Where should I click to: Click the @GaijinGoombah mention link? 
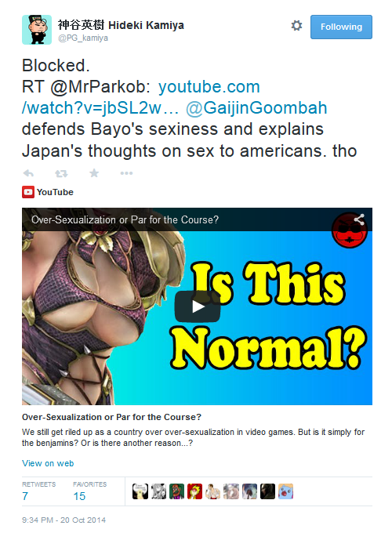[256, 108]
